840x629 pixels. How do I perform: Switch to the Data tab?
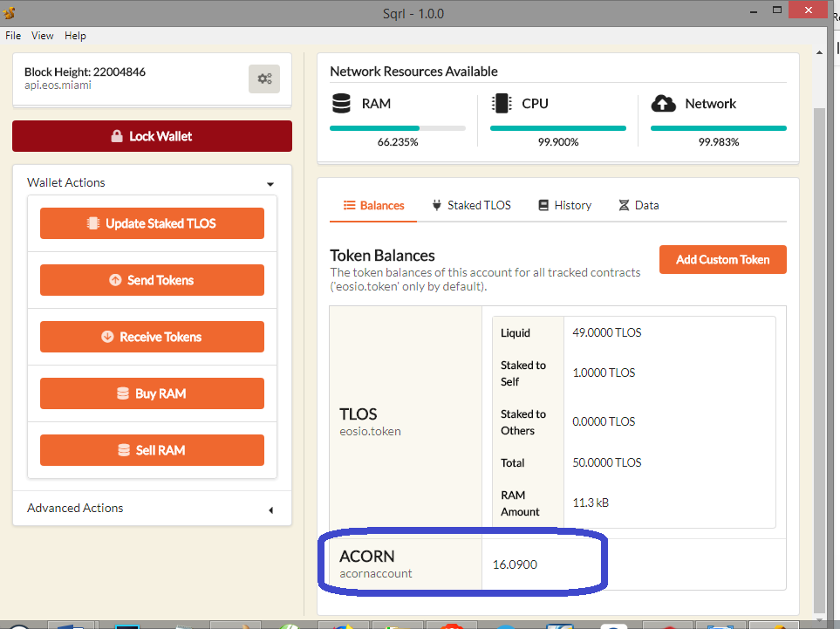point(639,205)
